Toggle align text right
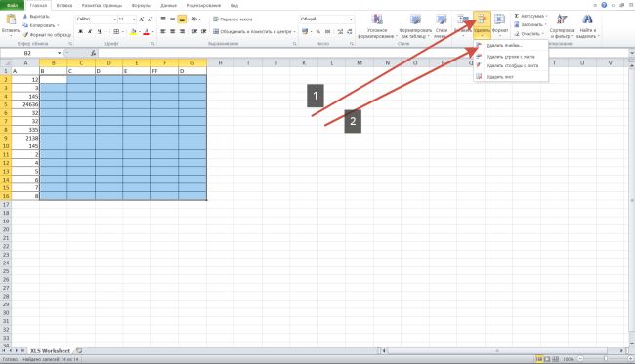 coord(182,31)
